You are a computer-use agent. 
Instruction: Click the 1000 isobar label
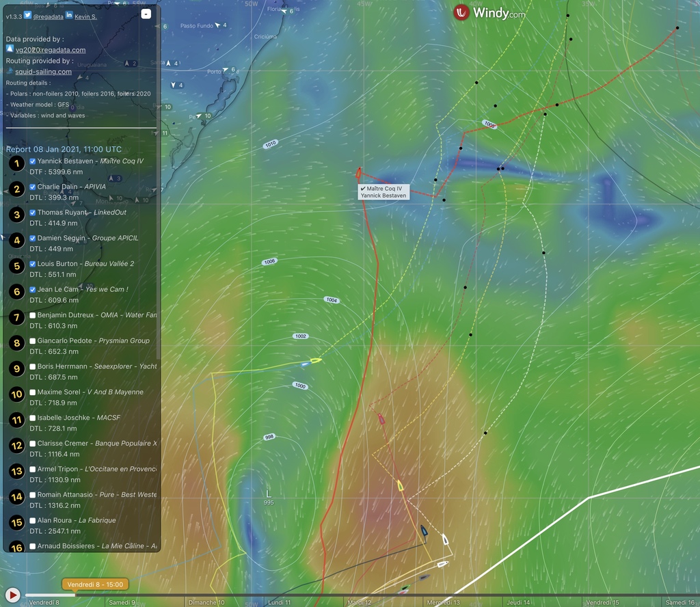[301, 386]
